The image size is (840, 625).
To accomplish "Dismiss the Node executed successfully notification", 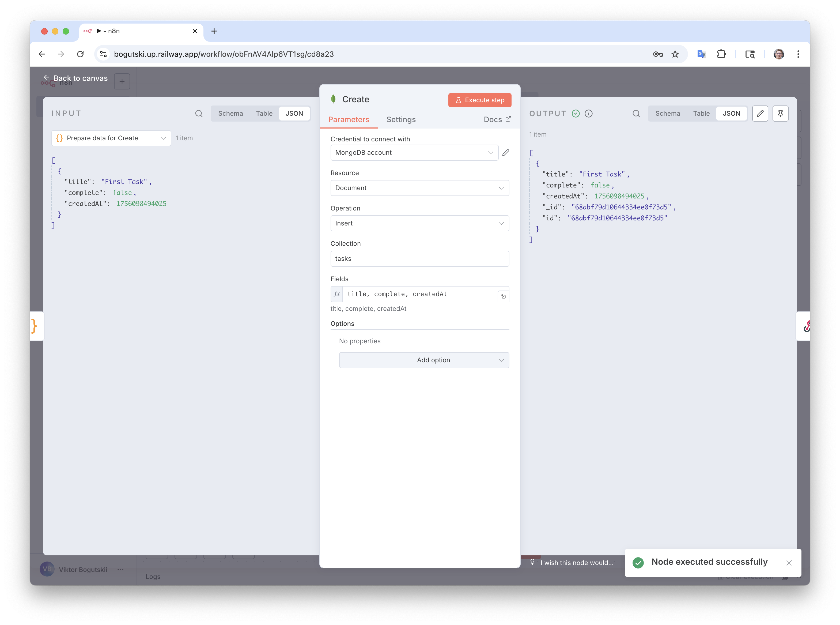I will (x=789, y=563).
